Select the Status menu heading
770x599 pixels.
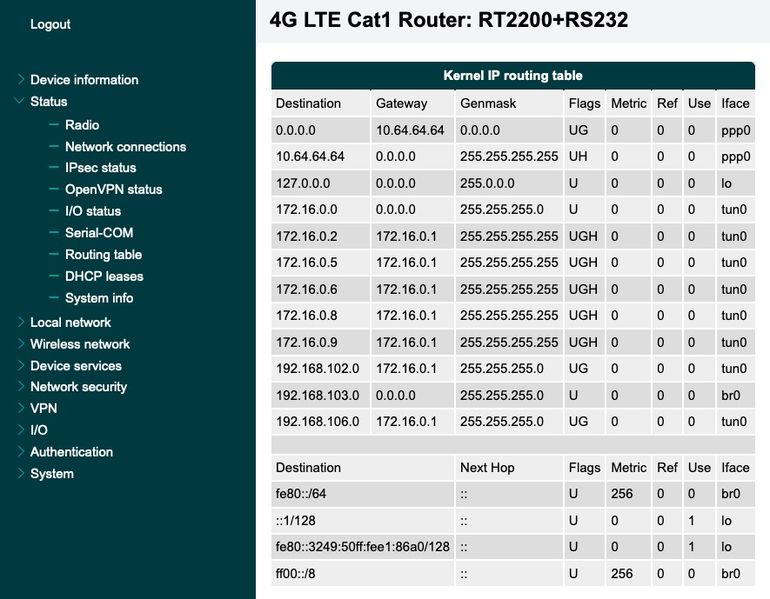point(49,102)
